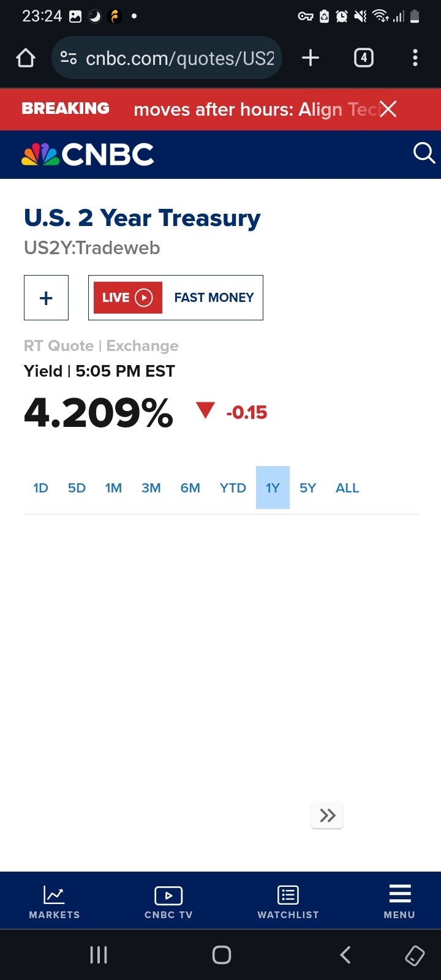Switch chart range to 5Y
This screenshot has width=441, height=980.
tap(307, 488)
